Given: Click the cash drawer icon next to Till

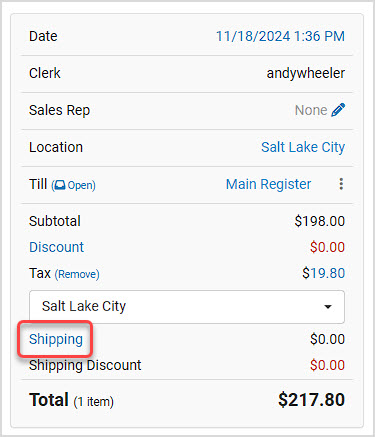Looking at the screenshot, I should pyautogui.click(x=60, y=185).
